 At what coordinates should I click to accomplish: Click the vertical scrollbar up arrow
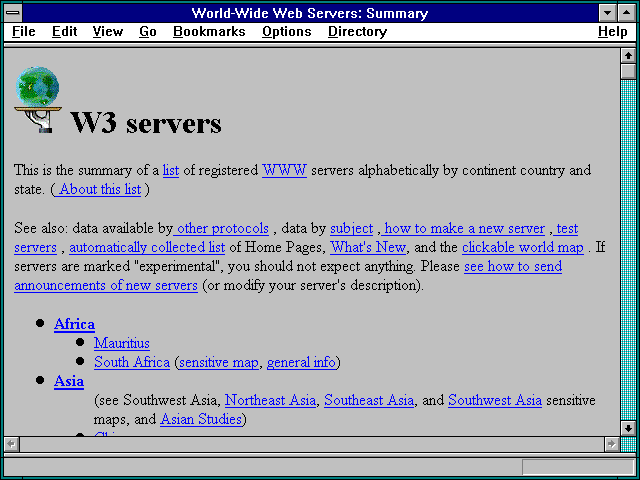[x=628, y=56]
